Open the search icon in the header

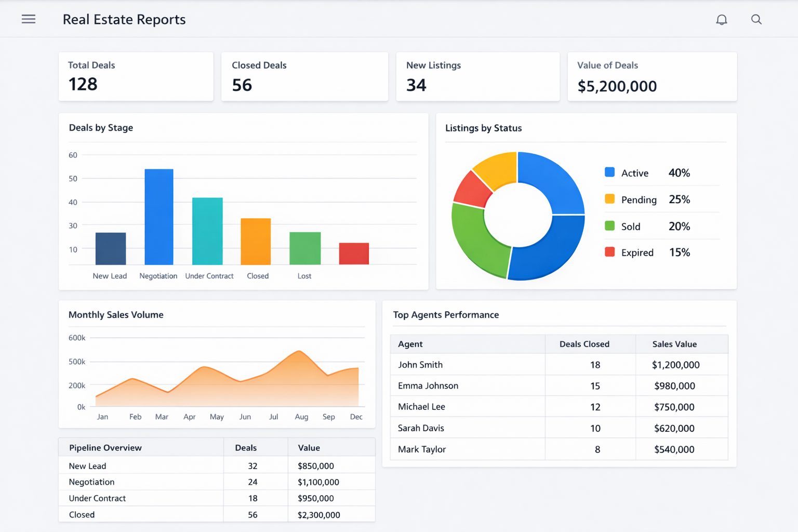pyautogui.click(x=756, y=19)
